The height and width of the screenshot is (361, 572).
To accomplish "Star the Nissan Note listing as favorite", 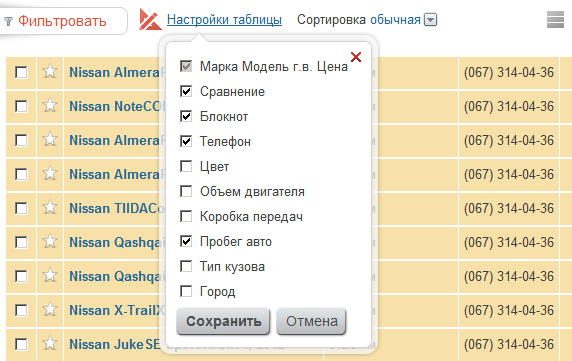I will [50, 106].
